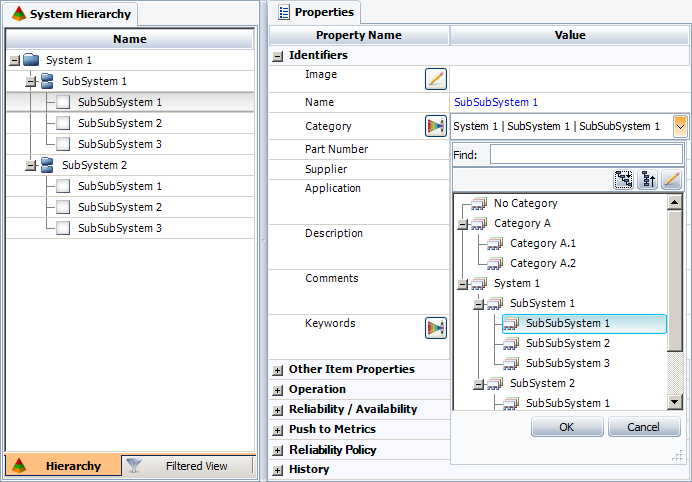Check SubSubSystem 1 box under SubSystem 1
Screen dimensions: 692x482
63,102
